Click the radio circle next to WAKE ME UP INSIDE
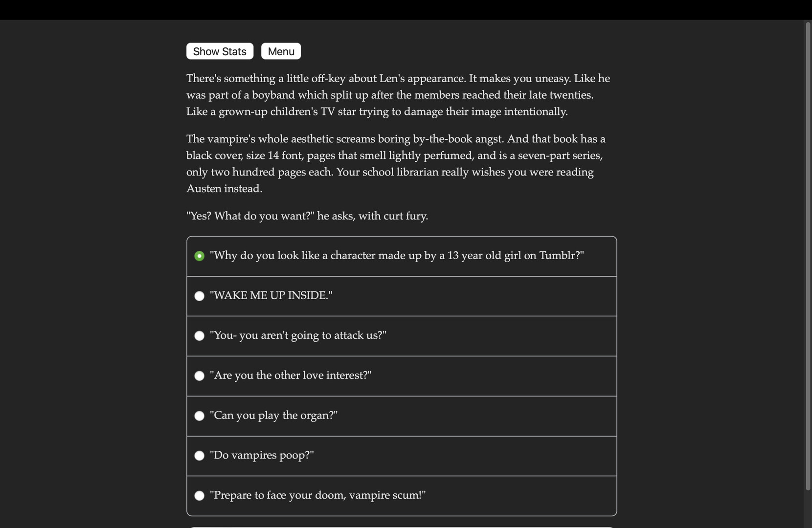 [199, 296]
